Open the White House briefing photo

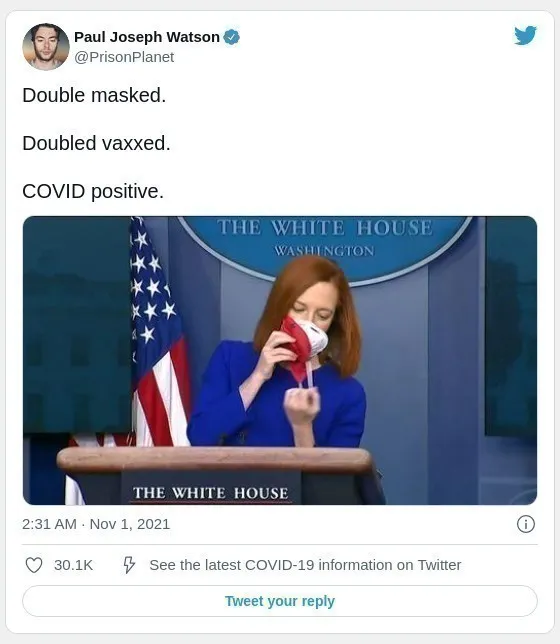[280, 360]
